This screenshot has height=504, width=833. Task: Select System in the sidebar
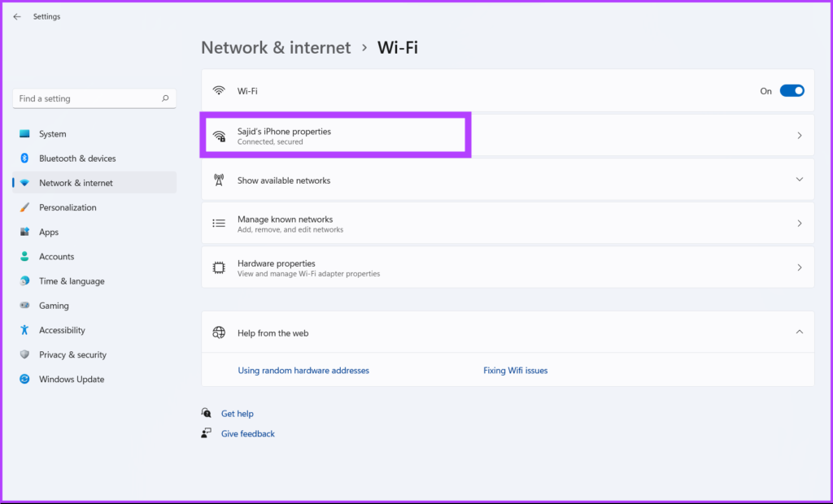coord(53,134)
